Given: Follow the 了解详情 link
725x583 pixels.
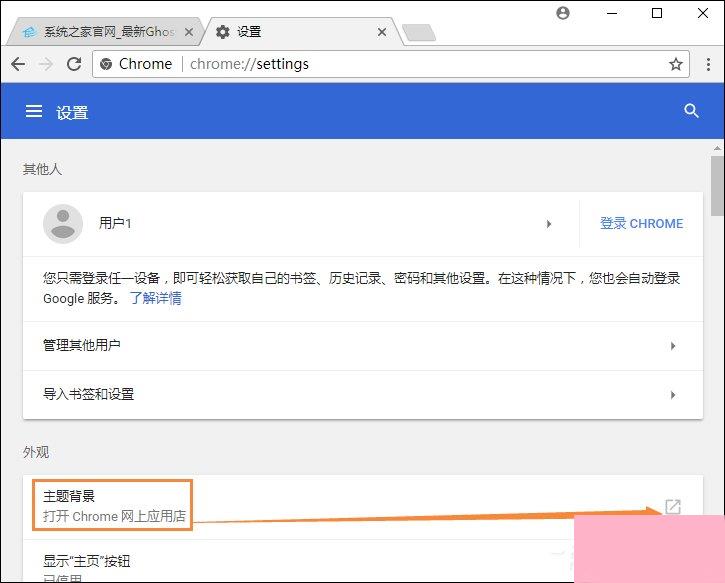Looking at the screenshot, I should click(x=156, y=298).
